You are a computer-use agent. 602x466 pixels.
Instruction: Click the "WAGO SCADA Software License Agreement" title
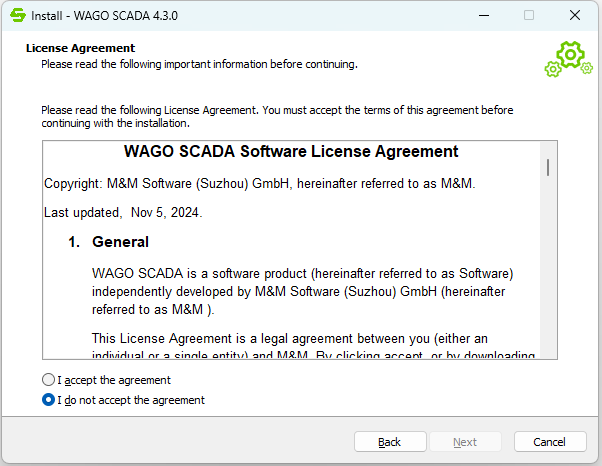pos(291,152)
